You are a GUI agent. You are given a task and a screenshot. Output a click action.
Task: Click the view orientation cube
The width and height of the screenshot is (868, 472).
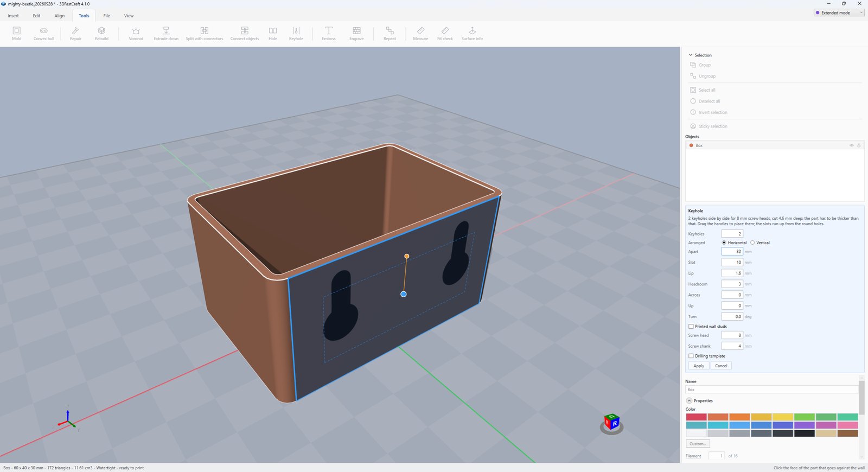tap(612, 423)
